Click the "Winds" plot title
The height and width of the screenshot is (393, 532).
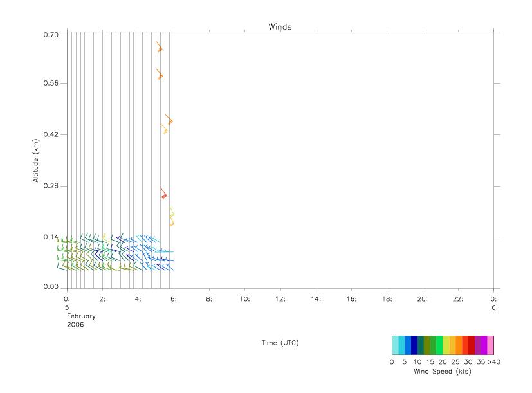pyautogui.click(x=280, y=27)
